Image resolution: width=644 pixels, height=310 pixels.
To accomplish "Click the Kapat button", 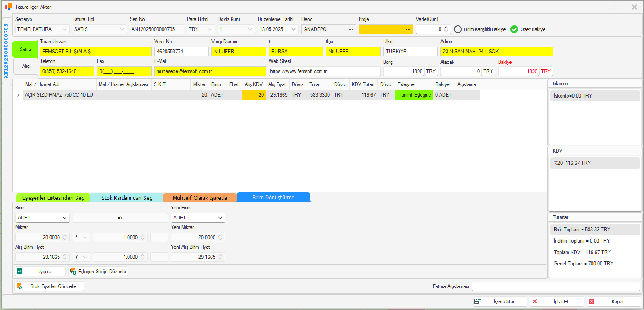I will click(x=614, y=302).
